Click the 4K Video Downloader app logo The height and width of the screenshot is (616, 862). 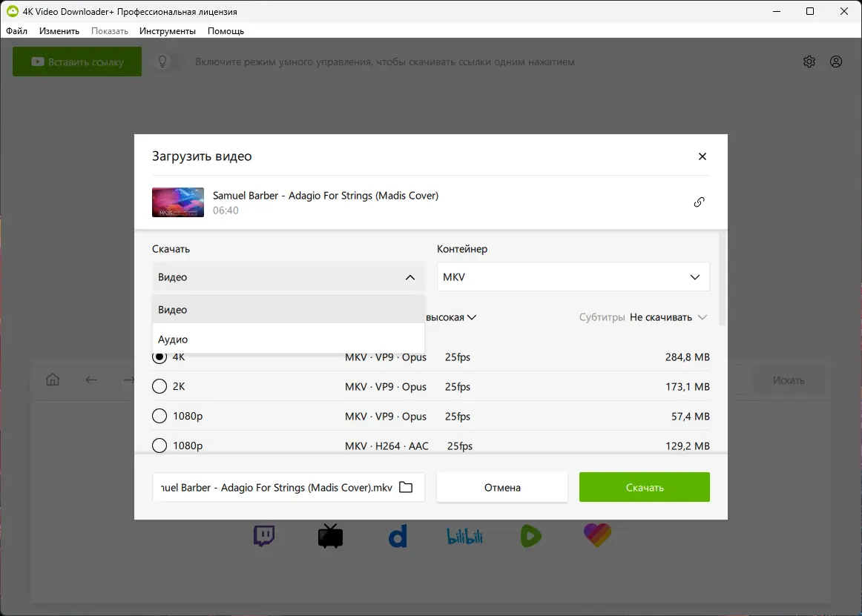pos(12,11)
